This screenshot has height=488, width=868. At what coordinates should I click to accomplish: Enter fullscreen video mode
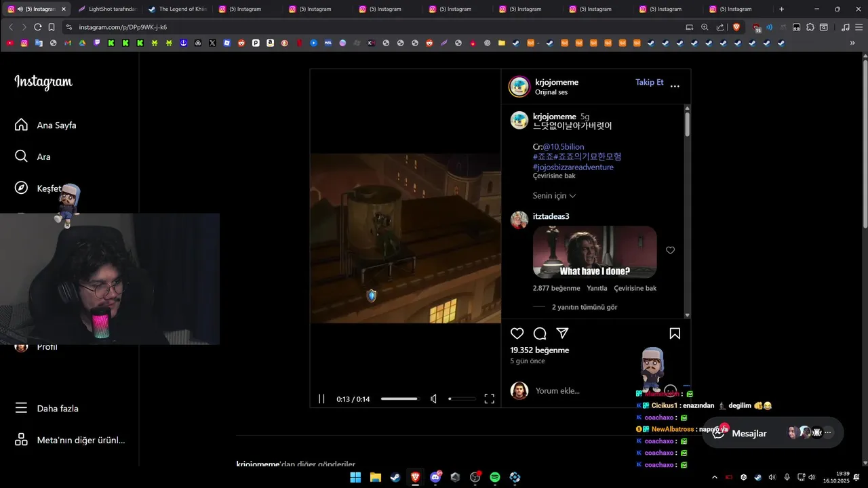(x=489, y=399)
